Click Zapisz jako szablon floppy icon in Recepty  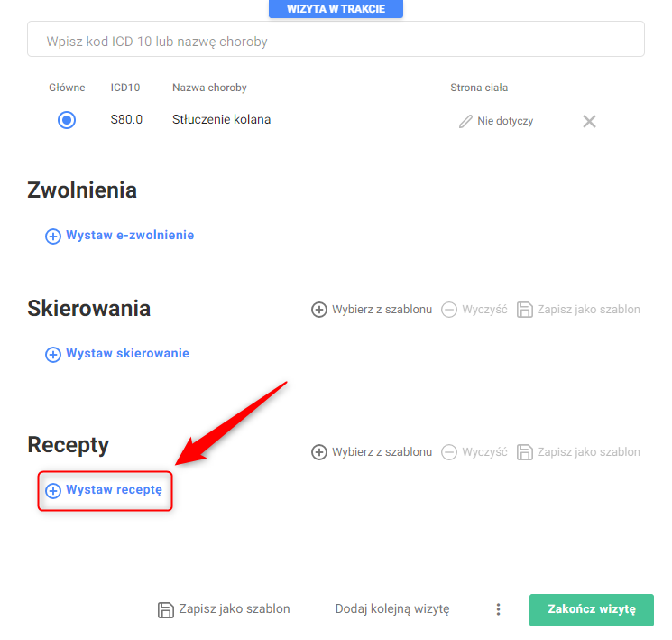point(525,452)
